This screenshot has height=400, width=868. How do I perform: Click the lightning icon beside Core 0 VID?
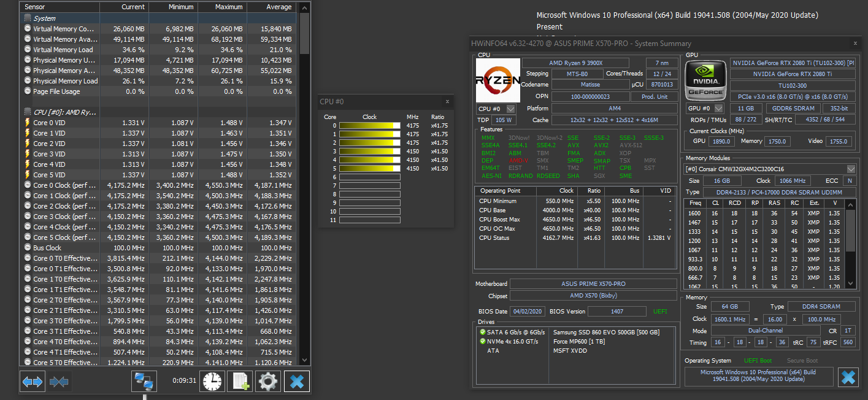pos(28,123)
